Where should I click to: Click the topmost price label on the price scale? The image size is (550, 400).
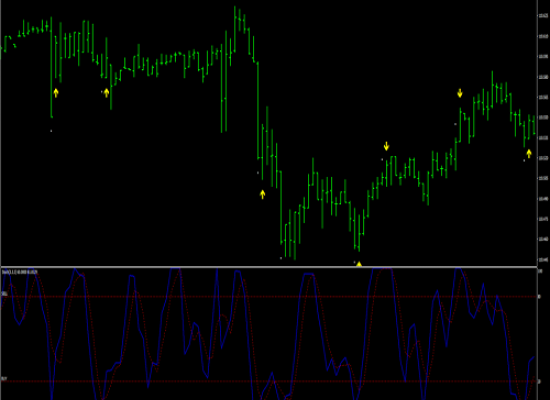pos(543,15)
